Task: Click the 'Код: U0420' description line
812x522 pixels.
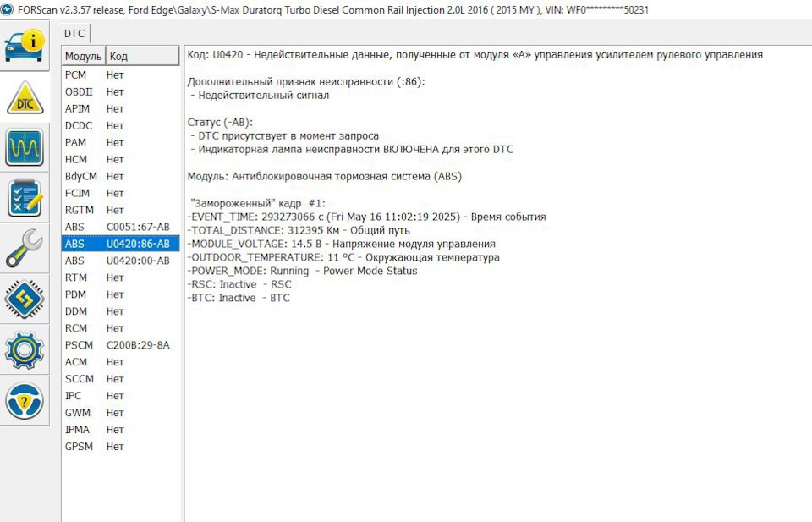Action: tap(475, 55)
